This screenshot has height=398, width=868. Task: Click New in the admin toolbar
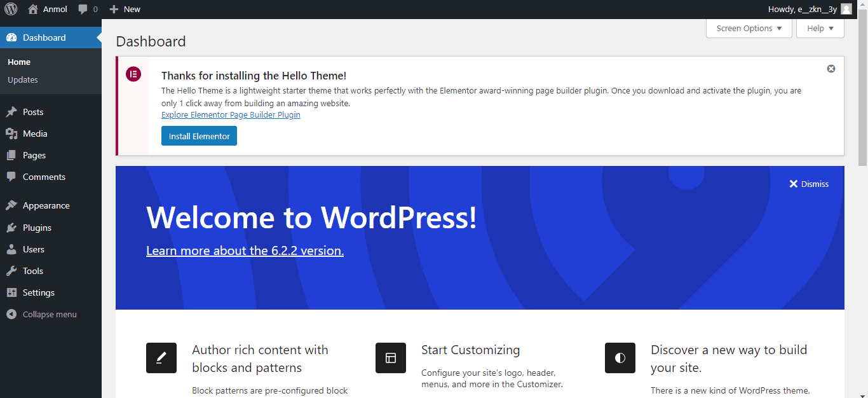[125, 9]
